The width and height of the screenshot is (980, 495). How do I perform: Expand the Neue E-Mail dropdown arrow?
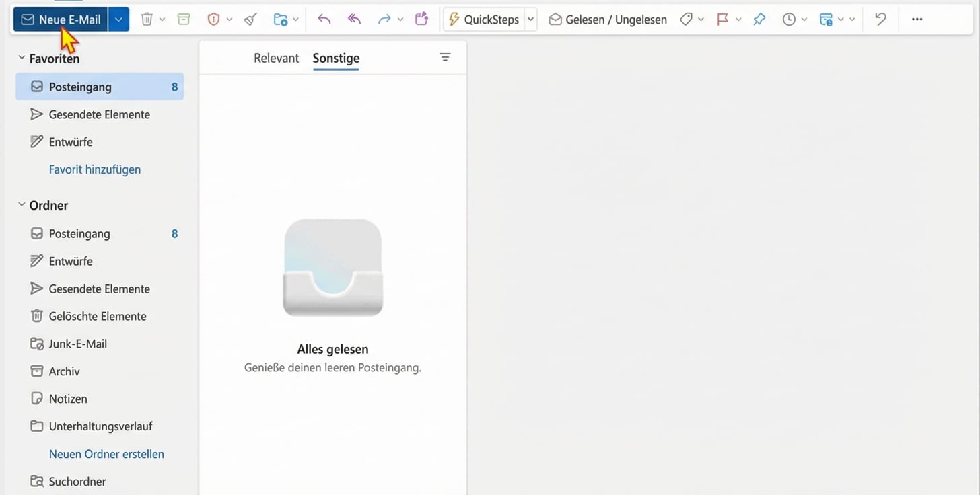118,19
